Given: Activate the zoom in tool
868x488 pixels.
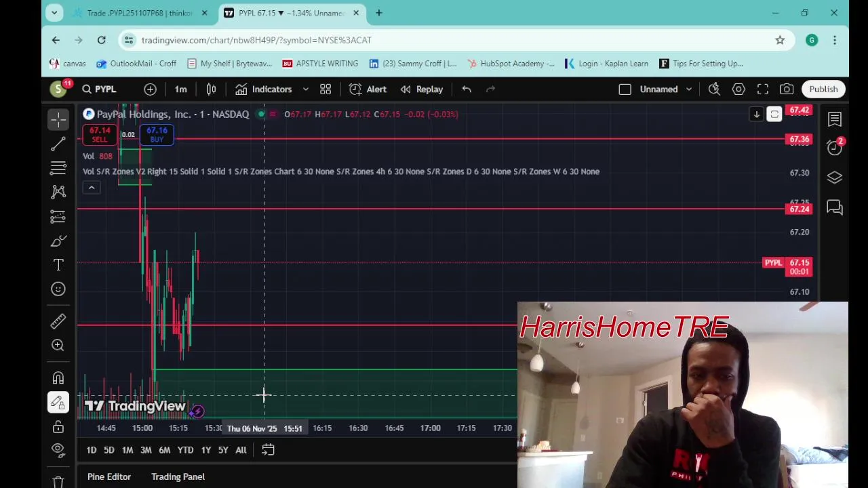Looking at the screenshot, I should tap(58, 345).
